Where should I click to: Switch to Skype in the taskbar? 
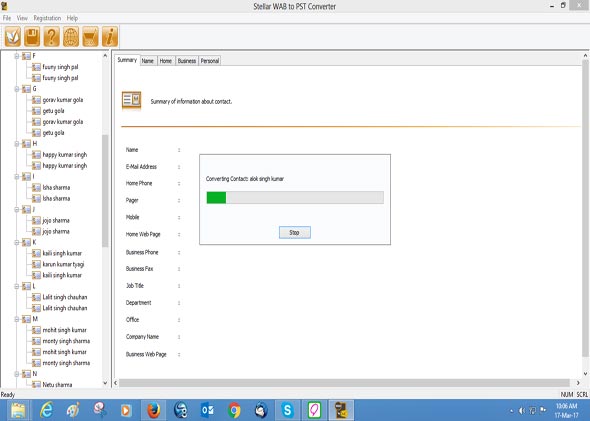pos(288,410)
